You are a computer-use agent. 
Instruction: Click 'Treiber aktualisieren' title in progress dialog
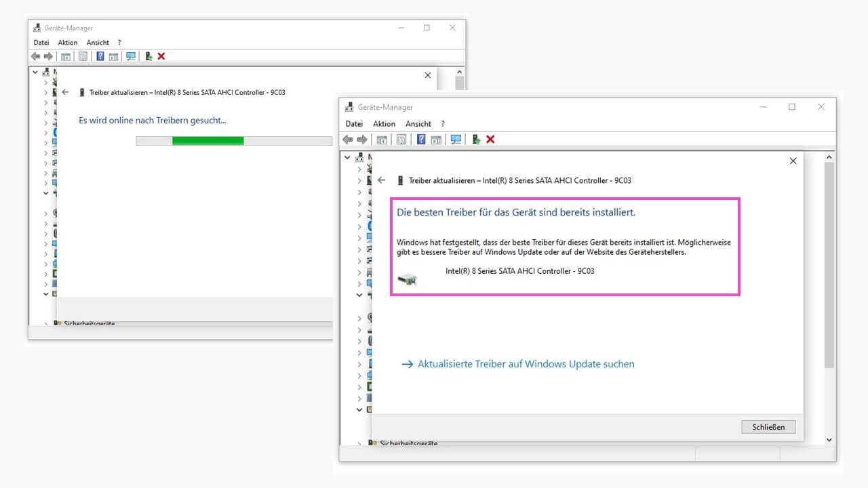(x=187, y=92)
